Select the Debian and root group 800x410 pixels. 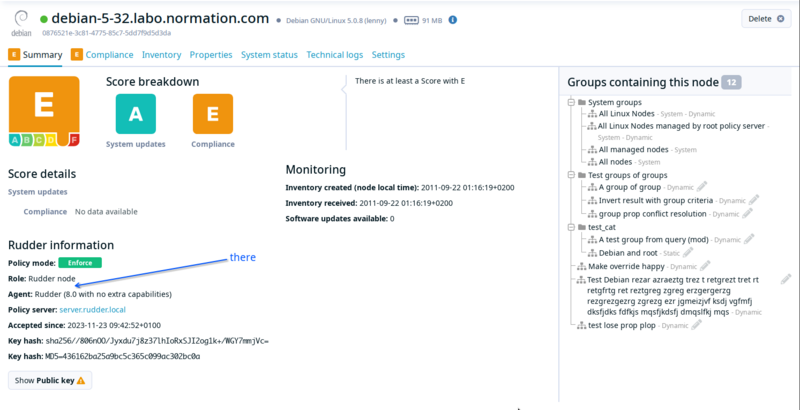[x=628, y=252]
